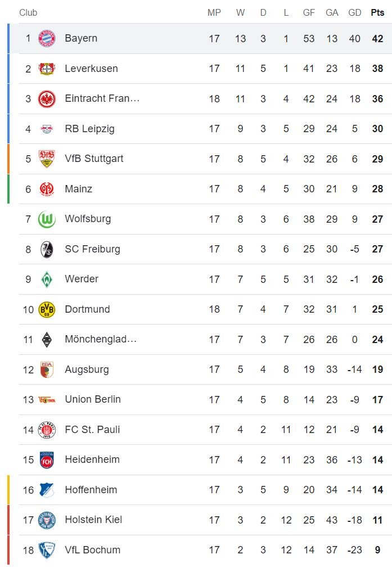
Task: Click the SC Freiburg team name
Action: click(x=92, y=249)
